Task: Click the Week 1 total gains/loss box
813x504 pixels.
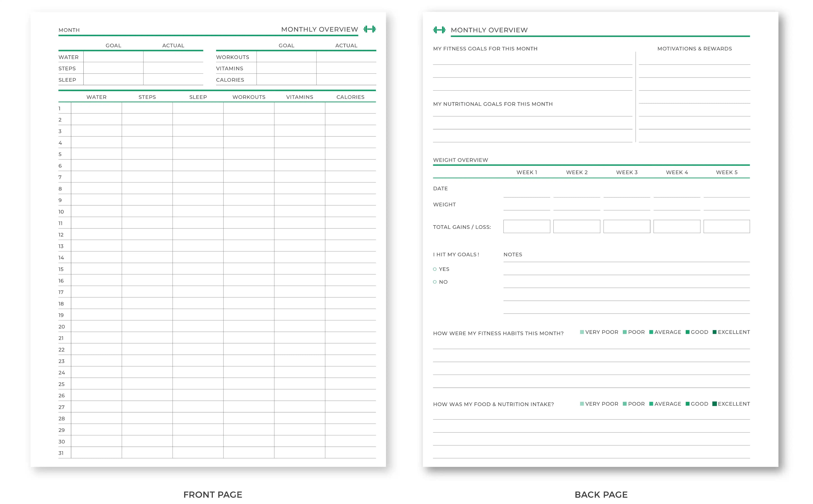Action: coord(526,226)
